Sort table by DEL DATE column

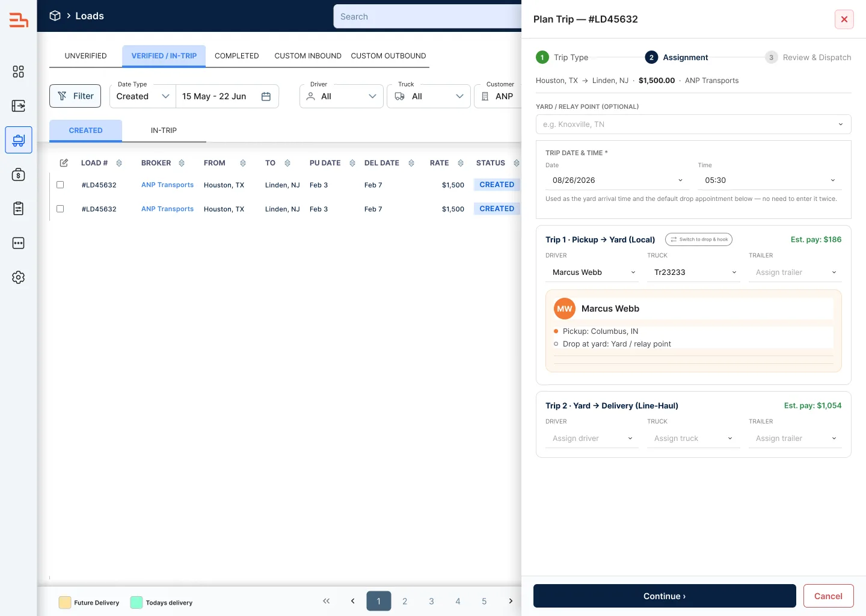(x=411, y=163)
